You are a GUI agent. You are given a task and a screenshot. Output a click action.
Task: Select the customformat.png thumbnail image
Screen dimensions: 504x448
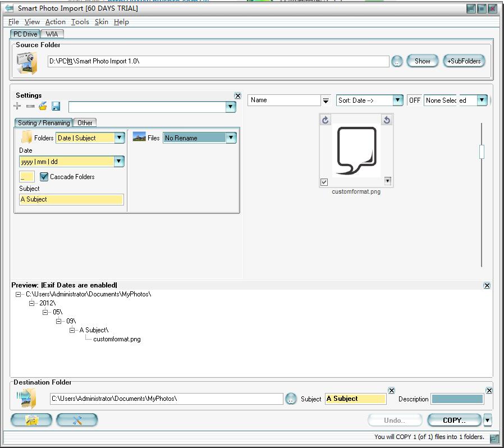356,150
